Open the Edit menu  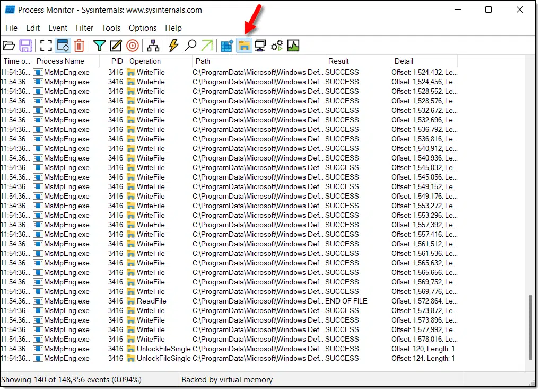coord(33,28)
